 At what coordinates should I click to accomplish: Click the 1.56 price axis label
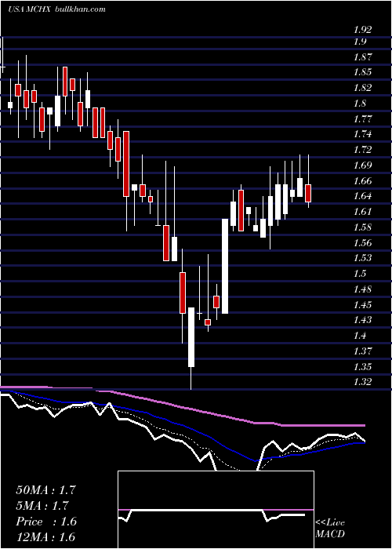click(362, 242)
